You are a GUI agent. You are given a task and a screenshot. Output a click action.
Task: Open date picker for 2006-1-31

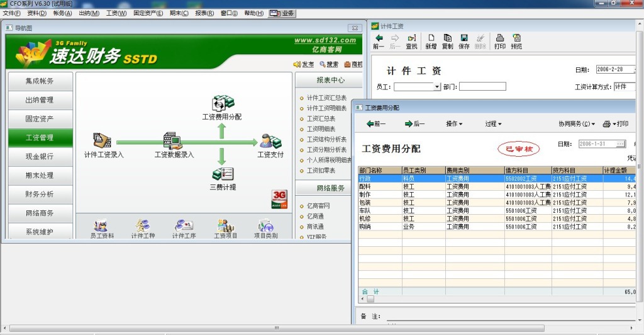tap(621, 144)
